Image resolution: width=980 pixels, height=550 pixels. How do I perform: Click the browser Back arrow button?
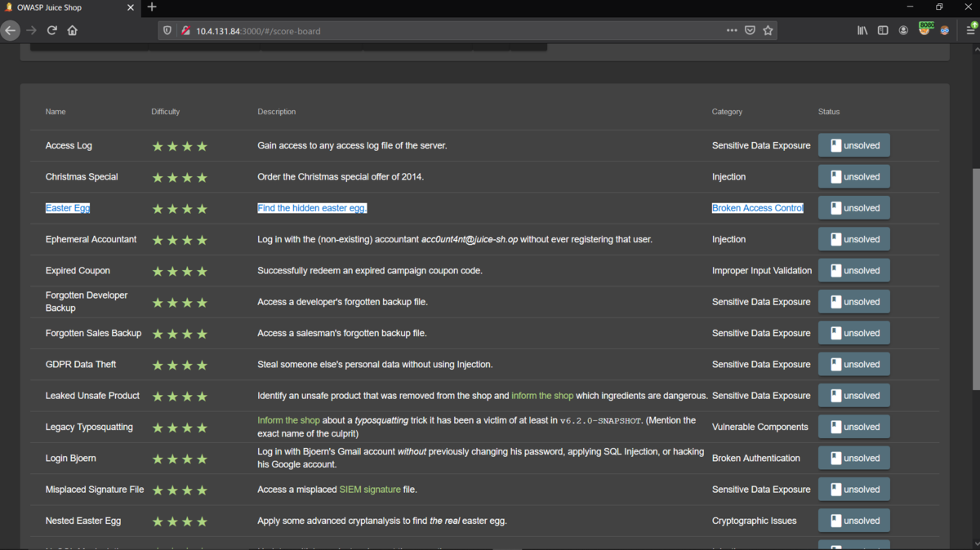click(x=10, y=30)
